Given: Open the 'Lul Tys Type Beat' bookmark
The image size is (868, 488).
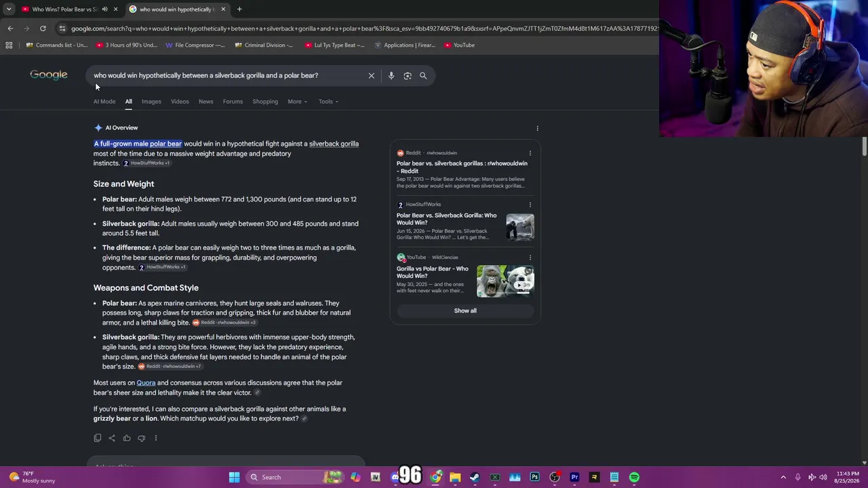Looking at the screenshot, I should pyautogui.click(x=334, y=45).
